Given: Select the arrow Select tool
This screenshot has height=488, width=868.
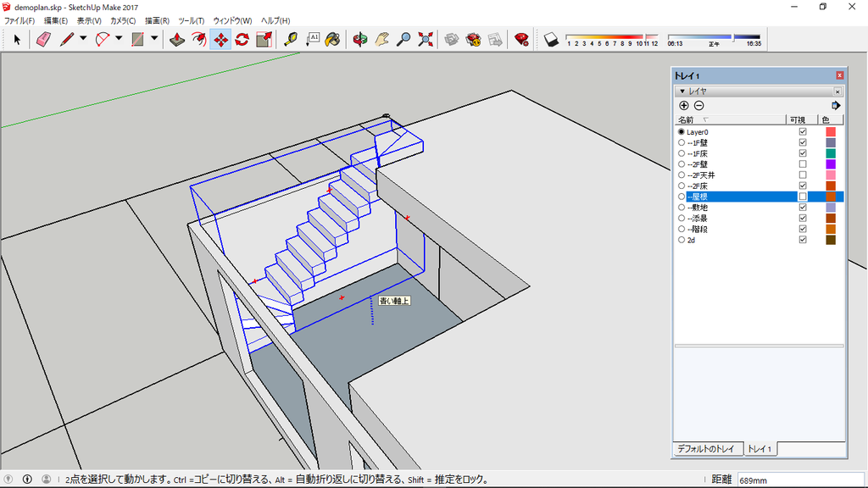Looking at the screenshot, I should tap(17, 39).
